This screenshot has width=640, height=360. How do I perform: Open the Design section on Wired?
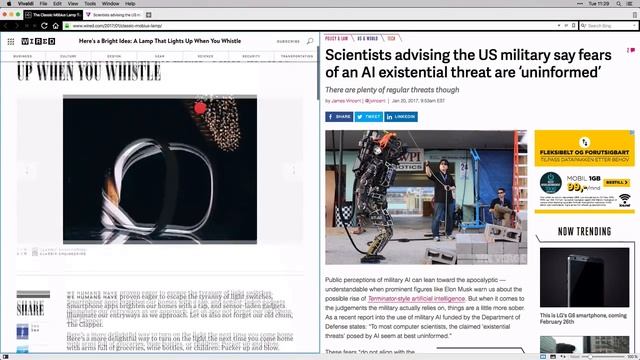click(x=114, y=56)
